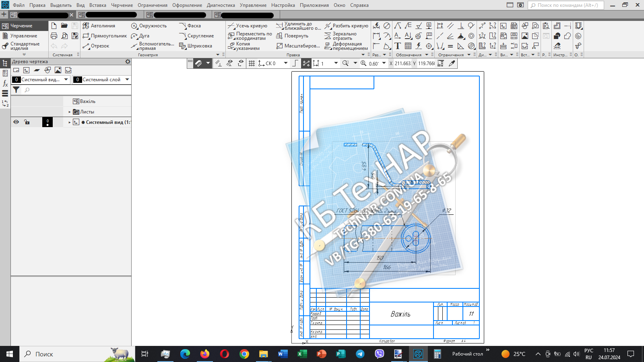Click the eyedropper properties icon

[x=452, y=63]
